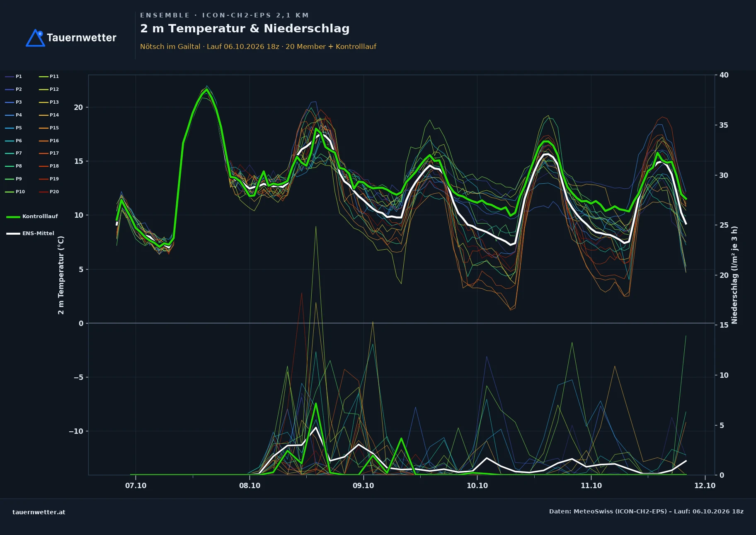This screenshot has width=756, height=535.
Task: Click the −10 tick on temperature axis
Action: pyautogui.click(x=76, y=431)
